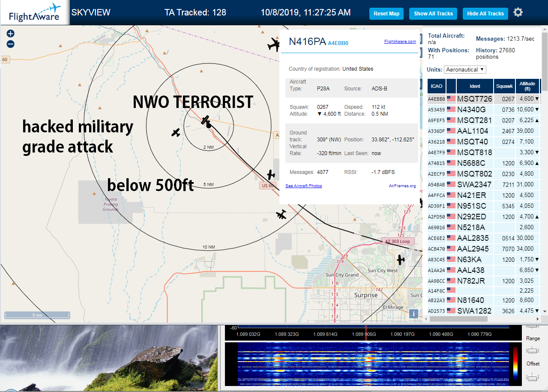Zoom out the map with minus icon
This screenshot has height=392, width=548.
11,44
